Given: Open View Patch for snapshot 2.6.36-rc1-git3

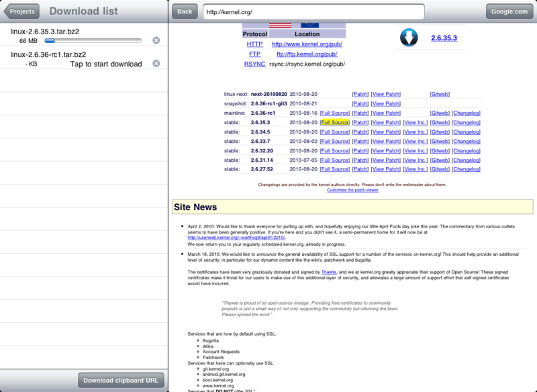Looking at the screenshot, I should pyautogui.click(x=385, y=104).
